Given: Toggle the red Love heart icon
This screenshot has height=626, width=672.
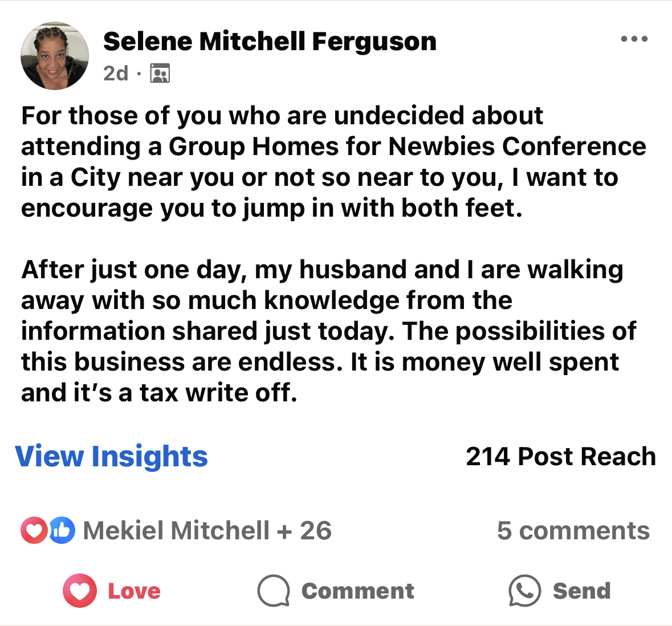Looking at the screenshot, I should [79, 591].
